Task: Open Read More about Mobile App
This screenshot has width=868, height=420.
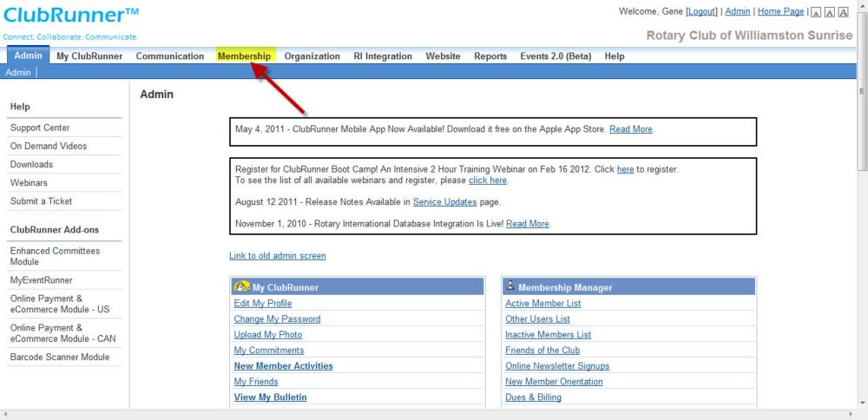Action: (631, 129)
